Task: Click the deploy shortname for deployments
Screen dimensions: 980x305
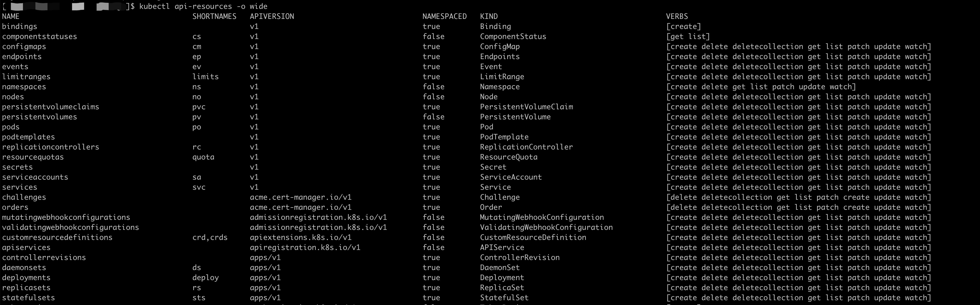Action: (205, 278)
